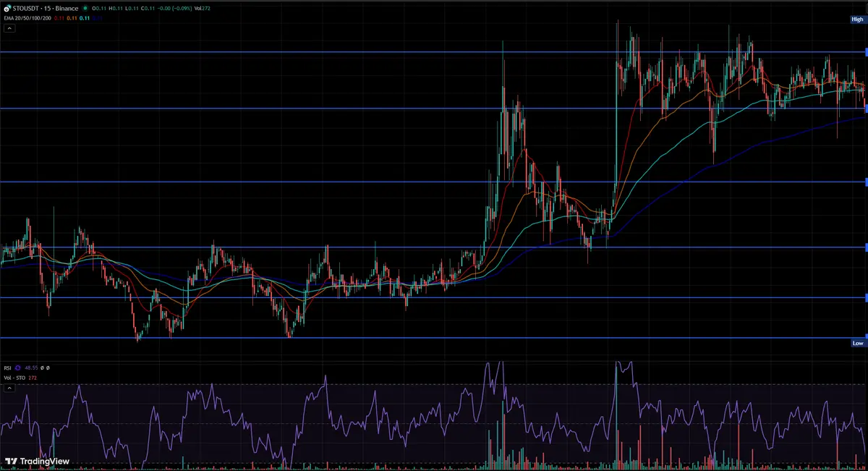Select the RSI indicator legend label

pos(7,368)
